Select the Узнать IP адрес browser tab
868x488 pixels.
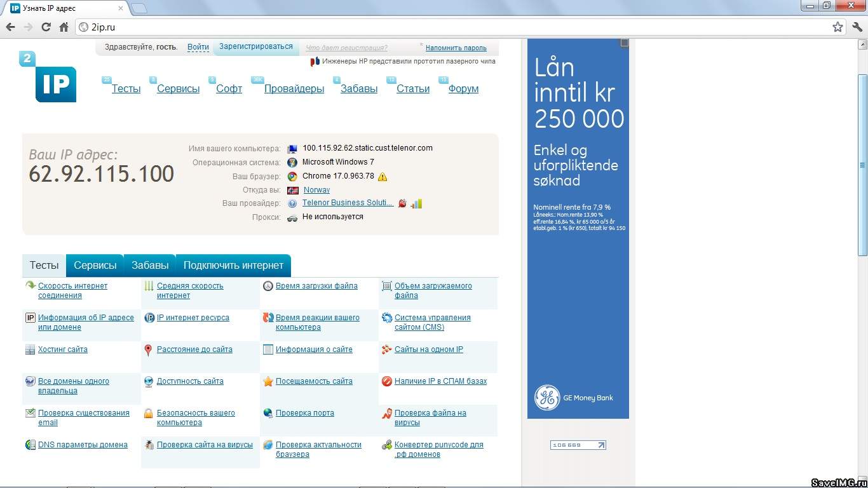tap(67, 8)
